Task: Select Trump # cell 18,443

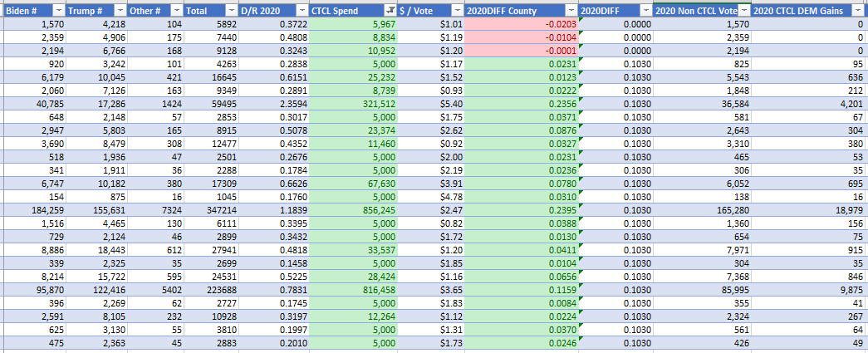Action: (96, 249)
